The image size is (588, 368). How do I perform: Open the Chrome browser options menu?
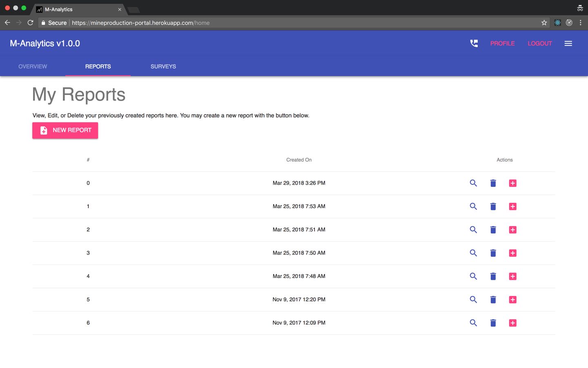pos(581,22)
